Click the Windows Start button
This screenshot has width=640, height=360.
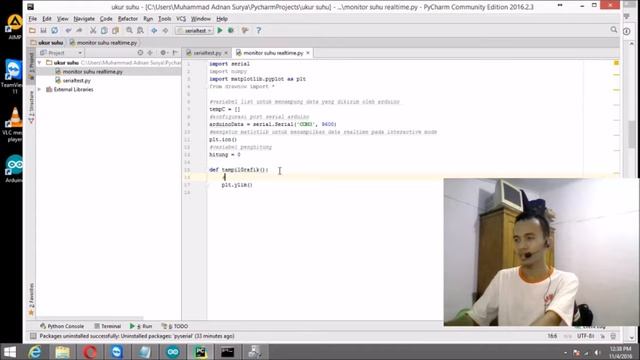pos(10,352)
